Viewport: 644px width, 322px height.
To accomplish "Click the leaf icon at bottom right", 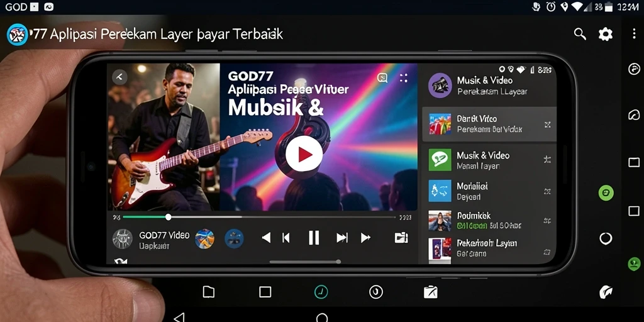I will click(x=606, y=292).
